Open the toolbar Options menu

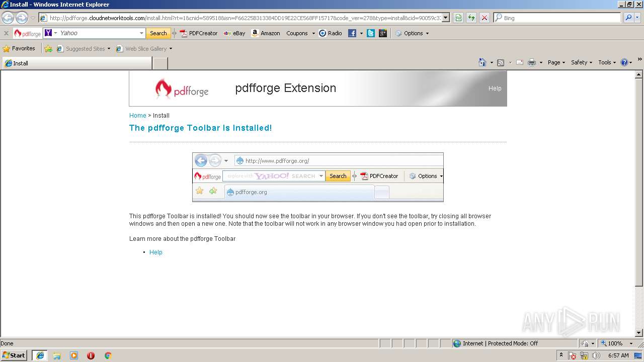(412, 33)
